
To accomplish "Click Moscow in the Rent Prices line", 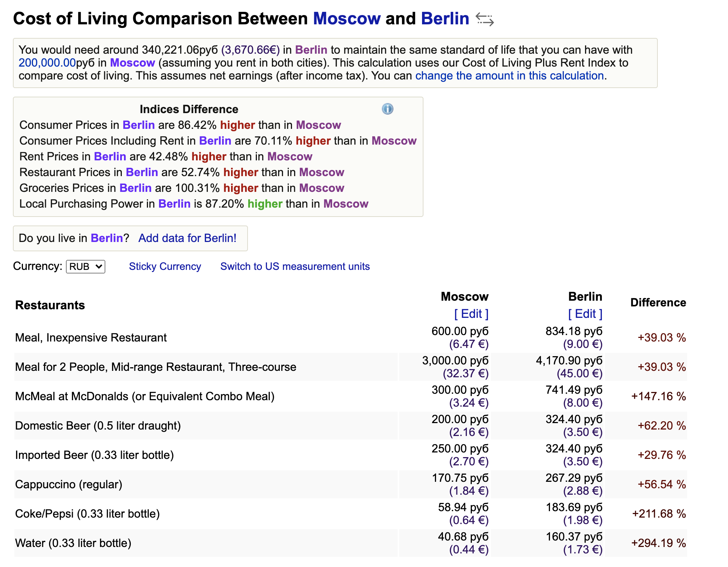I will [289, 156].
